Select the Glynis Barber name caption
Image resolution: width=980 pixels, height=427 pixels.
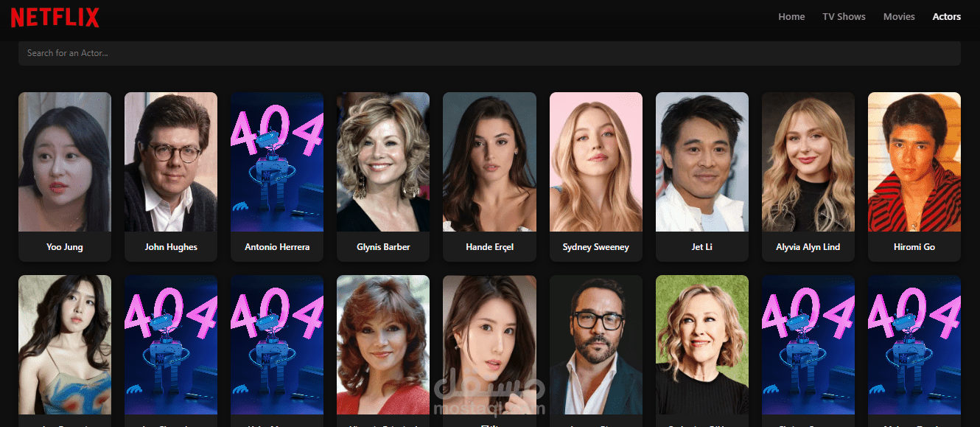coord(383,247)
